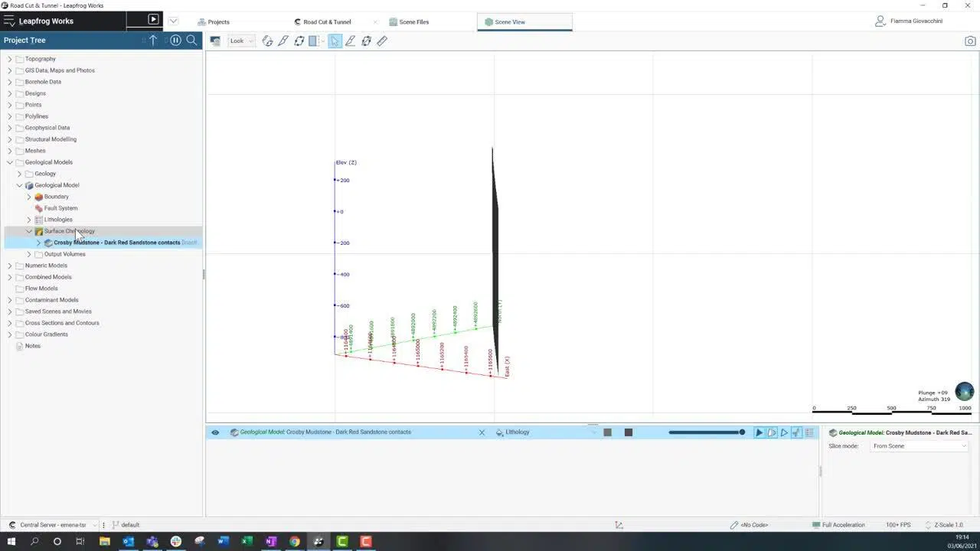
Task: Expand the Structural Modelling folder
Action: point(10,139)
